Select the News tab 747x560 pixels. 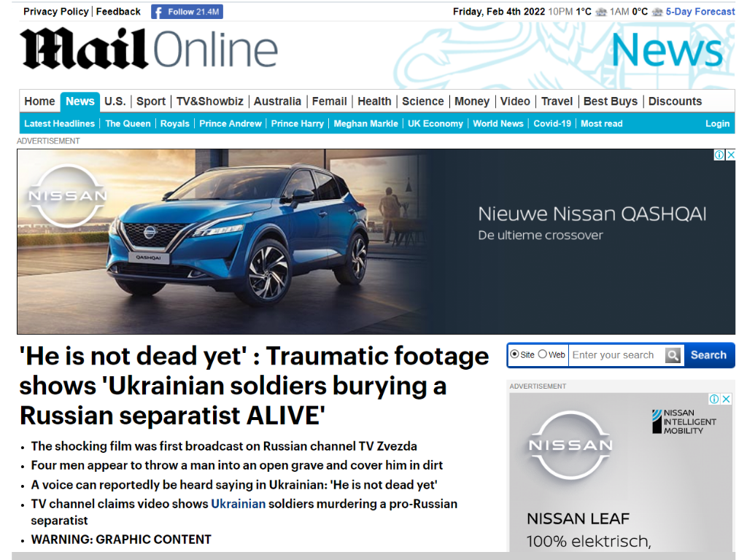[80, 101]
